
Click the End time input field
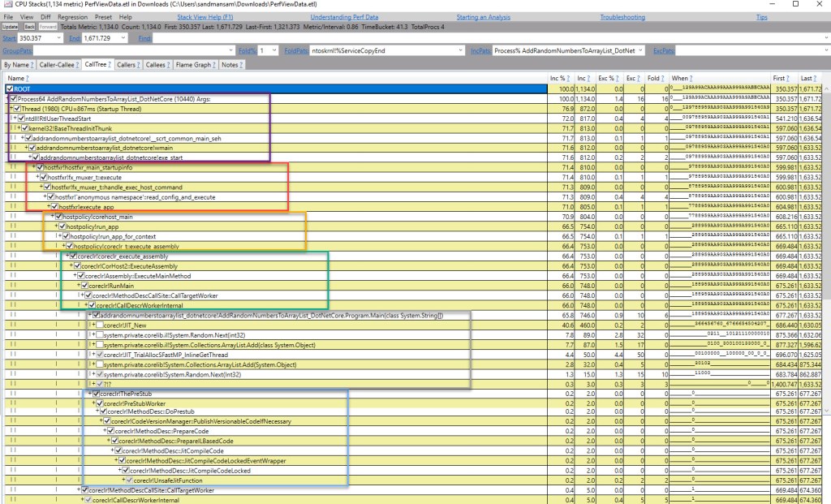coord(98,38)
